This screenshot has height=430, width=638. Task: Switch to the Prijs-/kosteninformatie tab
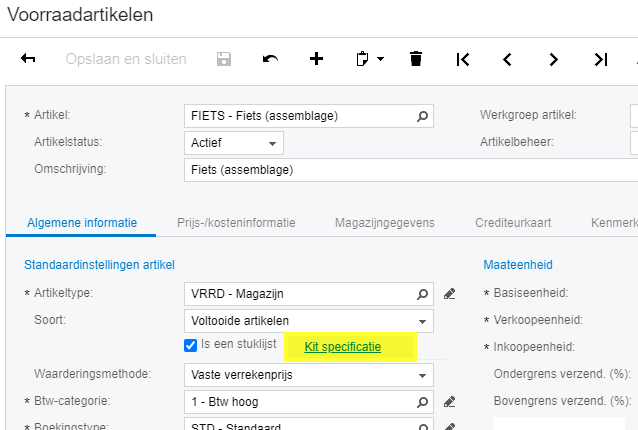point(236,222)
